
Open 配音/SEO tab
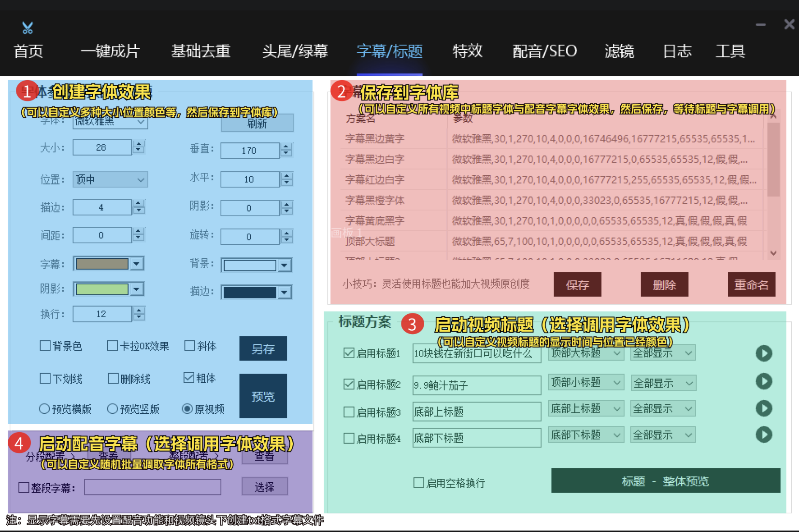tap(544, 51)
